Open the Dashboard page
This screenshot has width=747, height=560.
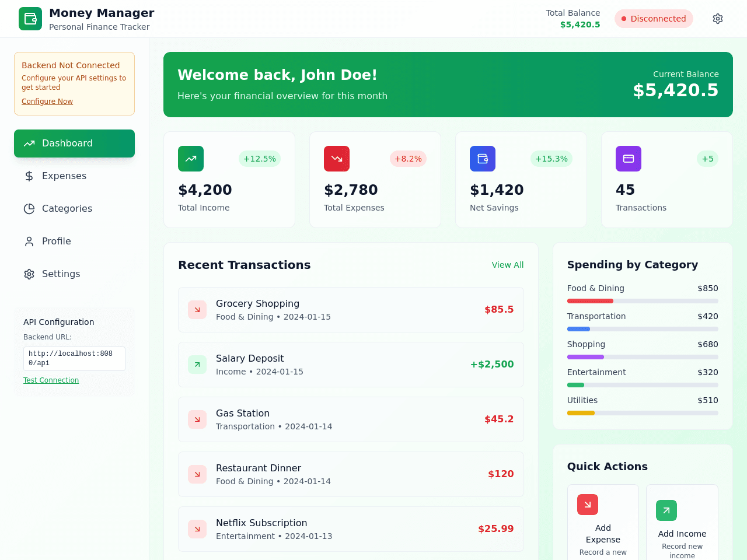coord(74,143)
